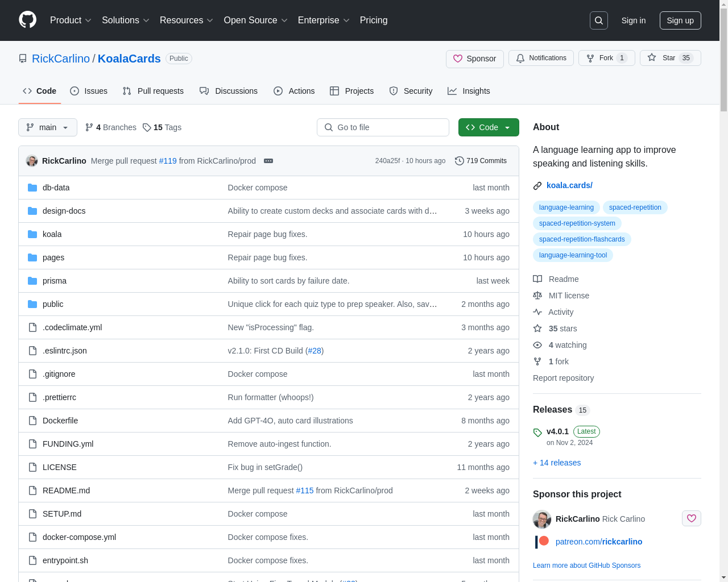Viewport: 728px width, 582px height.
Task: Click the Go to file search field
Action: pyautogui.click(x=383, y=127)
